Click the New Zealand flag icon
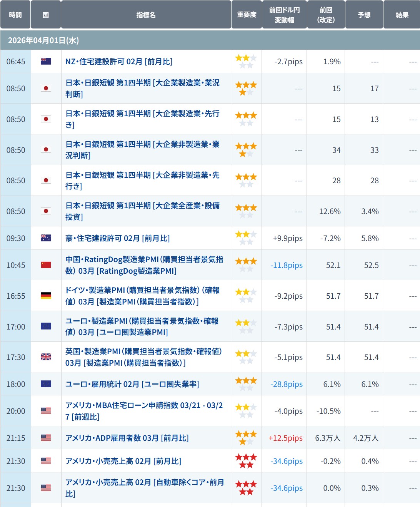Image resolution: width=420 pixels, height=507 pixels. click(x=46, y=61)
